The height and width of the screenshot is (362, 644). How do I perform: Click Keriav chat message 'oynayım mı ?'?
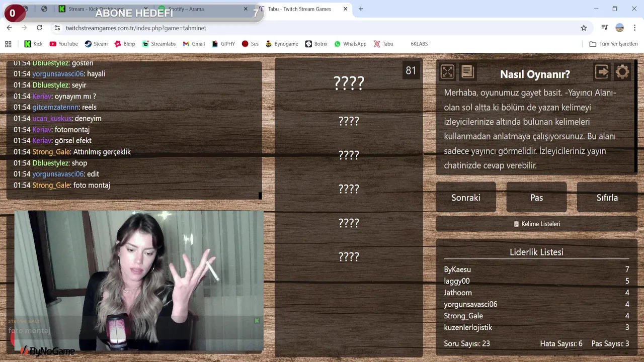tap(75, 96)
